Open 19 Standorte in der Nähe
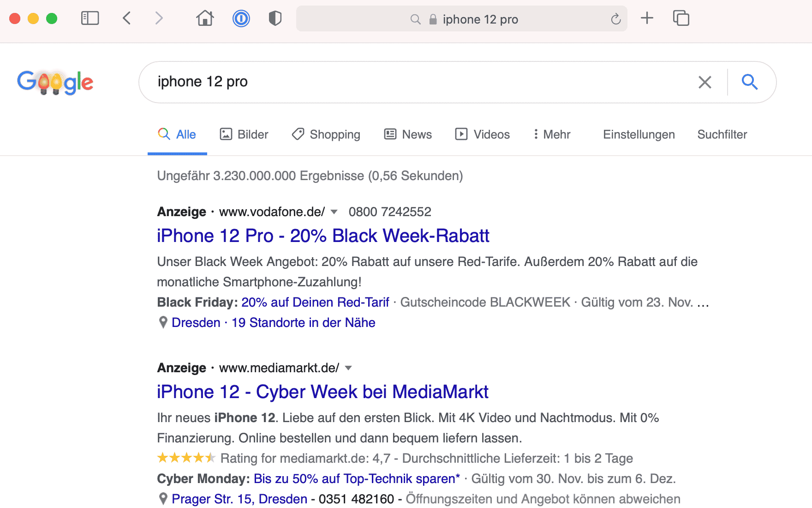The width and height of the screenshot is (812, 508). click(304, 323)
